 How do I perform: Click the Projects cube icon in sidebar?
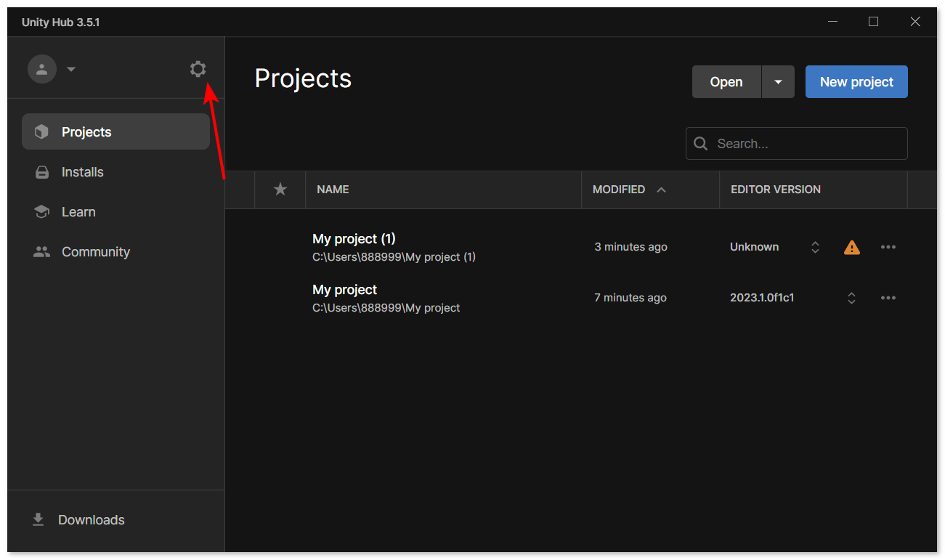point(41,131)
